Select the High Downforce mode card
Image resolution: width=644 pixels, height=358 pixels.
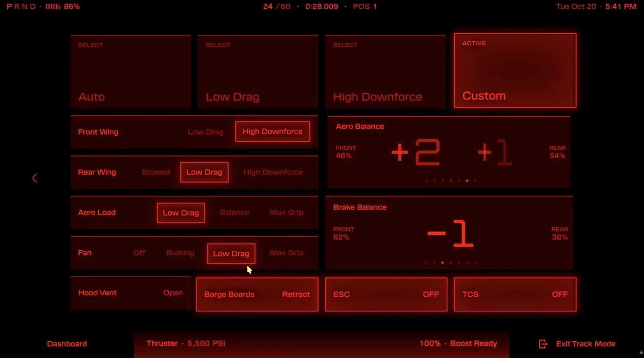tap(385, 72)
